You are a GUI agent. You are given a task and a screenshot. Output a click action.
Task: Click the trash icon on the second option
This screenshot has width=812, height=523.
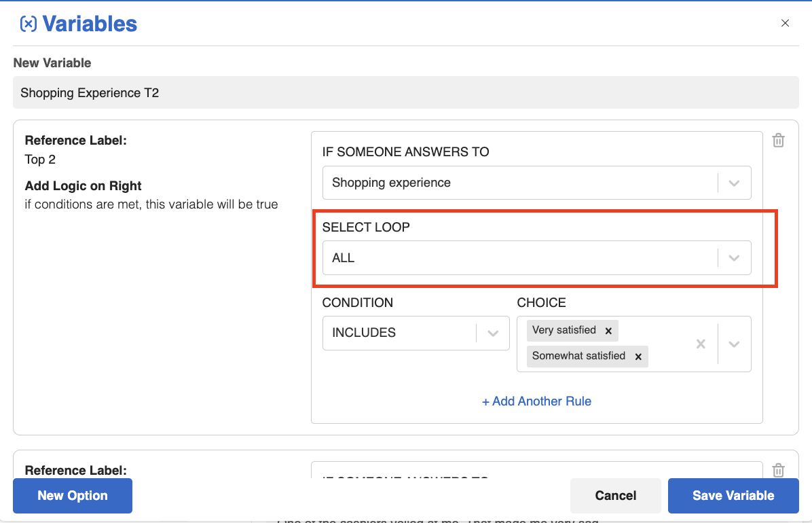pos(779,470)
